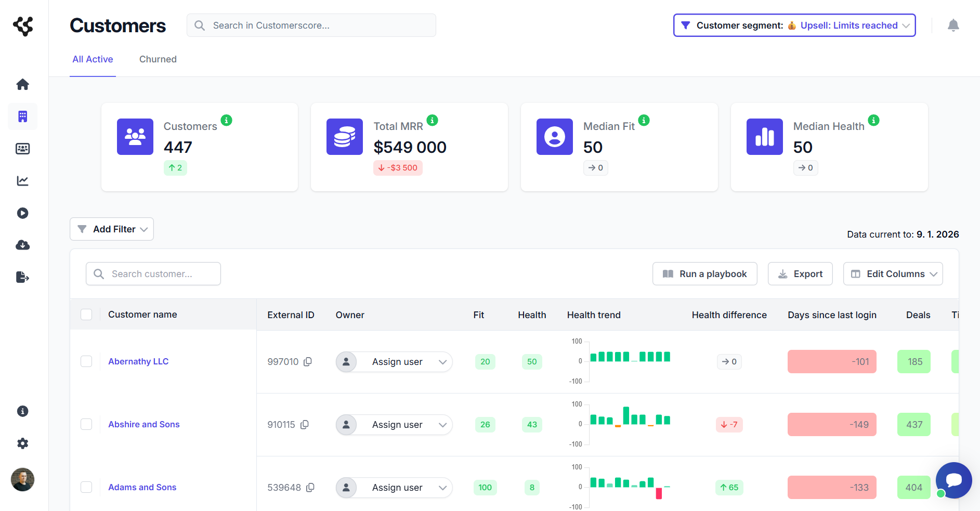Open the Home dashboard from sidebar
Image resolution: width=980 pixels, height=511 pixels.
[x=22, y=84]
